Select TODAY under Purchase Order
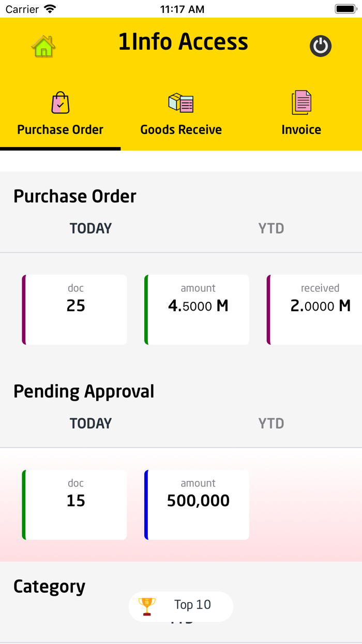The image size is (362, 644). click(90, 228)
